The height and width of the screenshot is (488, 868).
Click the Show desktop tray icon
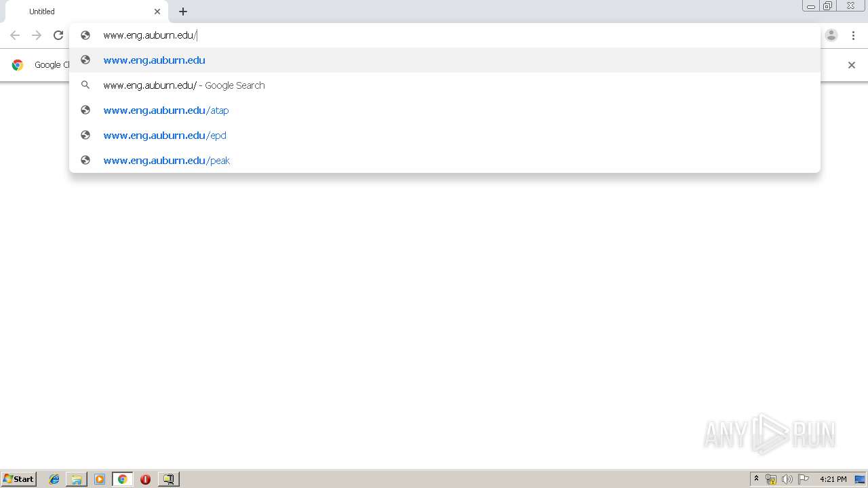(x=860, y=479)
